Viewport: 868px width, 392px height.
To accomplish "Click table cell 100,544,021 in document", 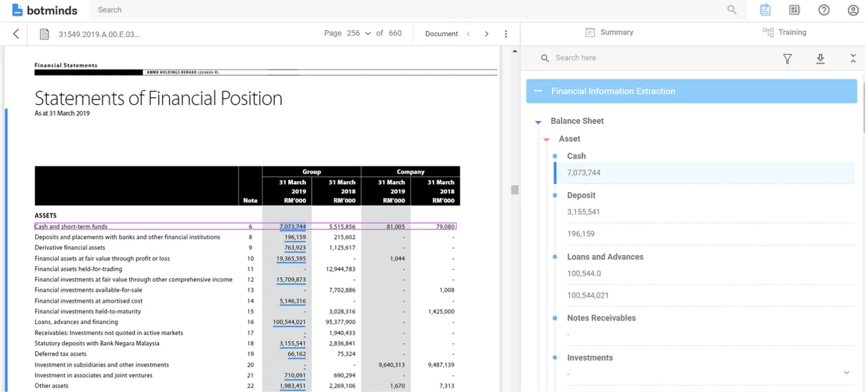I will tap(289, 322).
